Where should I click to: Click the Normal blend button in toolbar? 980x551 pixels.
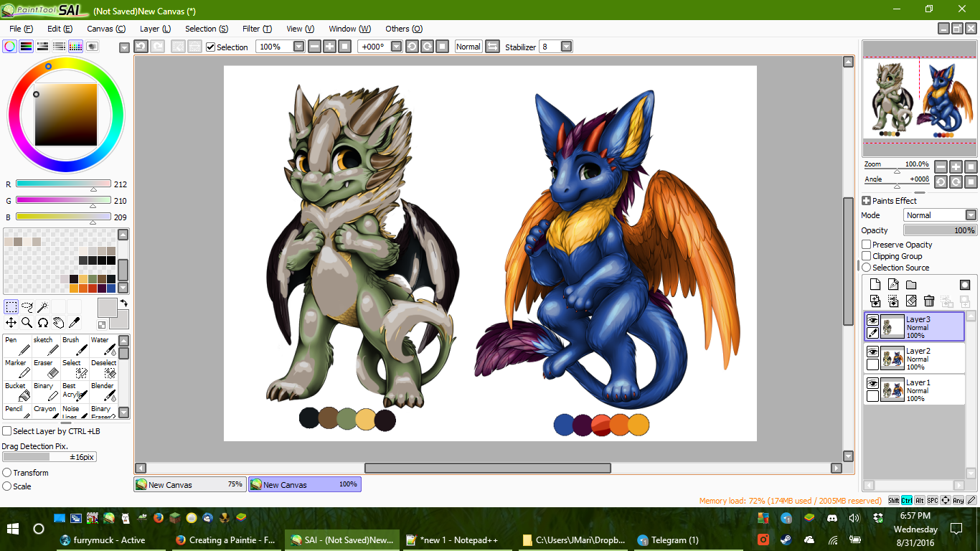click(x=468, y=47)
